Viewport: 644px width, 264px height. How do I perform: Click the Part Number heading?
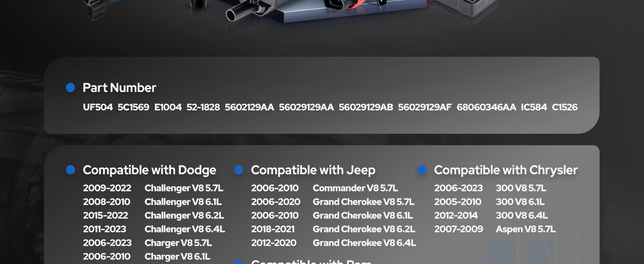tap(119, 88)
